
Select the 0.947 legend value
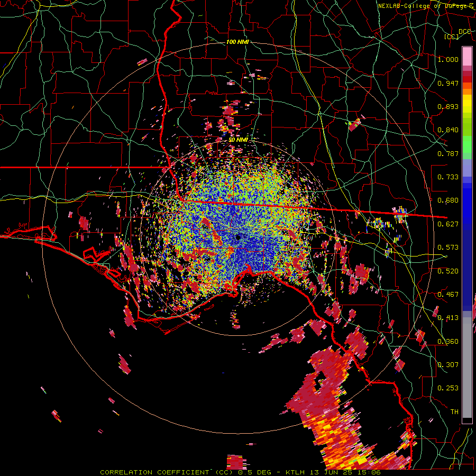448,83
